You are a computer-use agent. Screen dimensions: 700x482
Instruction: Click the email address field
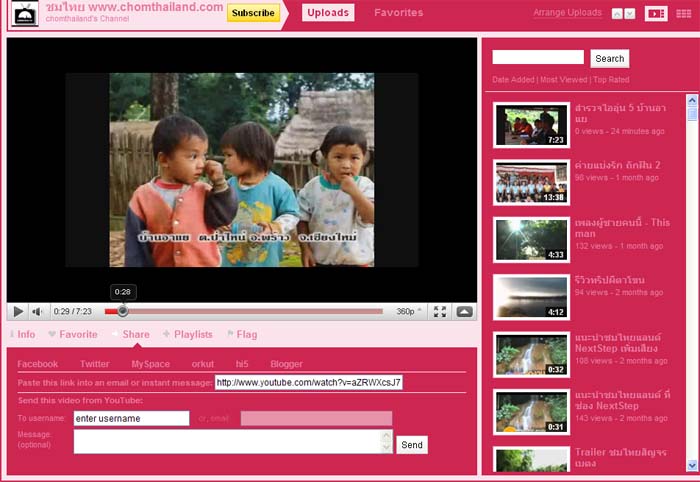click(317, 419)
